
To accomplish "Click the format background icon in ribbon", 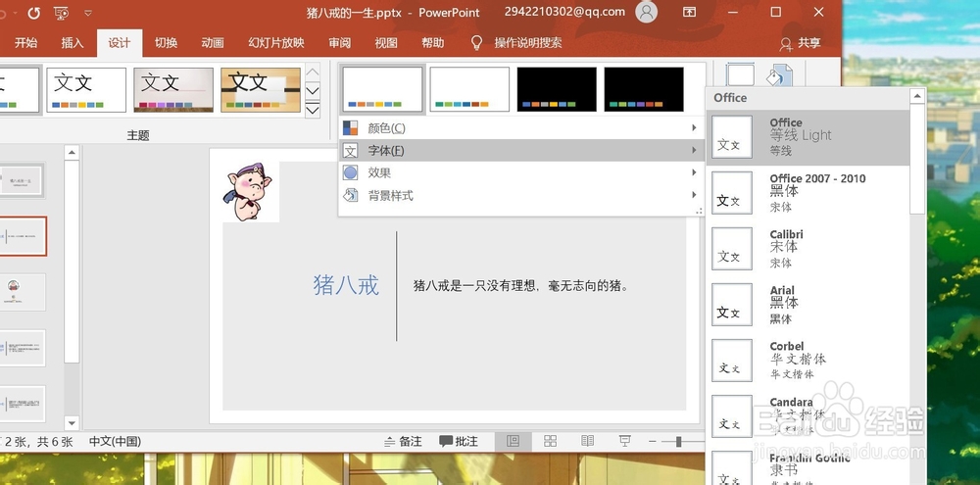I will click(x=779, y=75).
